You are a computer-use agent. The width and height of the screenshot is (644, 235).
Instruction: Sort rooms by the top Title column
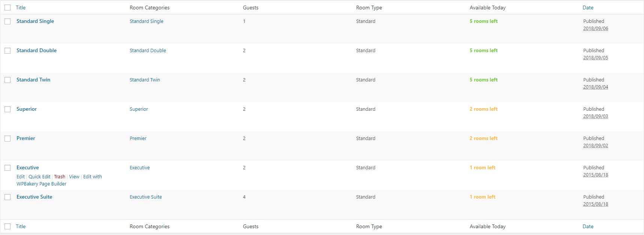21,8
